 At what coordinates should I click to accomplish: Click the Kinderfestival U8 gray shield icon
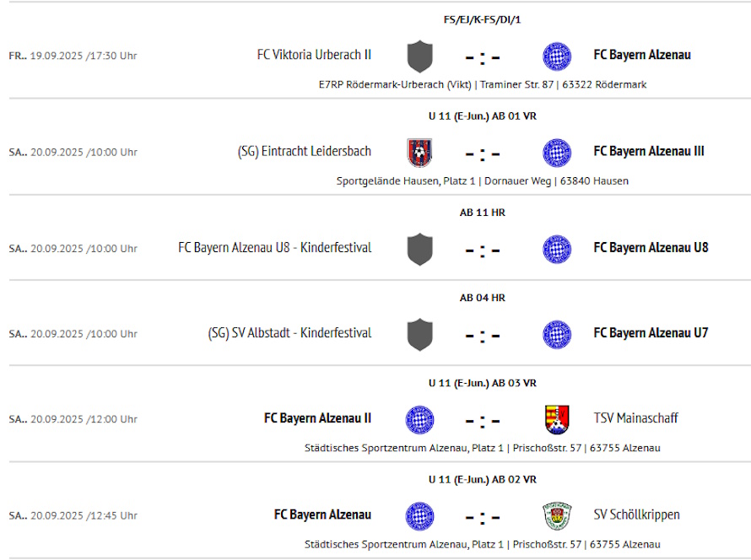[420, 250]
